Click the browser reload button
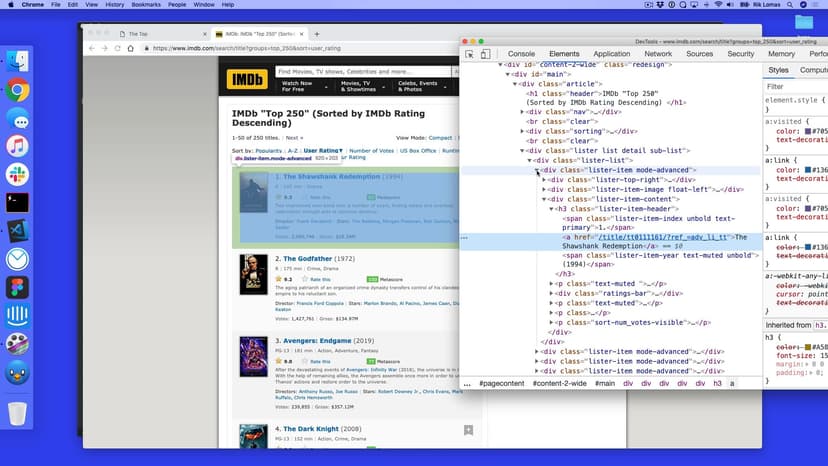 point(118,48)
